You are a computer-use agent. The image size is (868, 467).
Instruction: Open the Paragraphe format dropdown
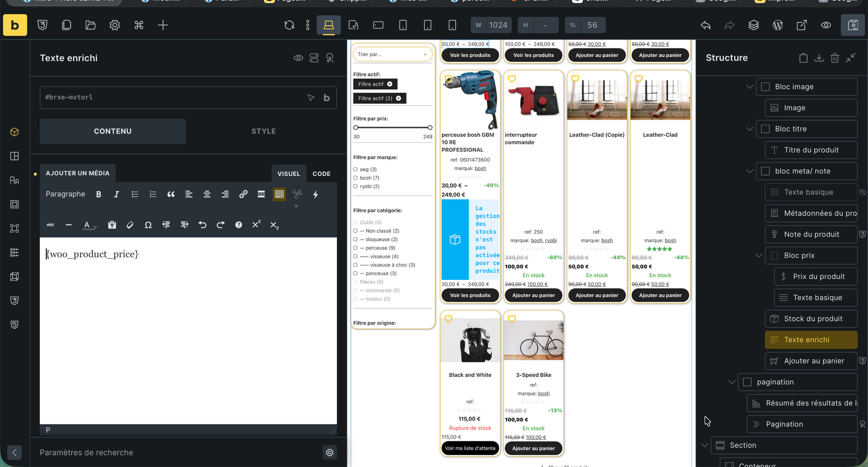65,194
